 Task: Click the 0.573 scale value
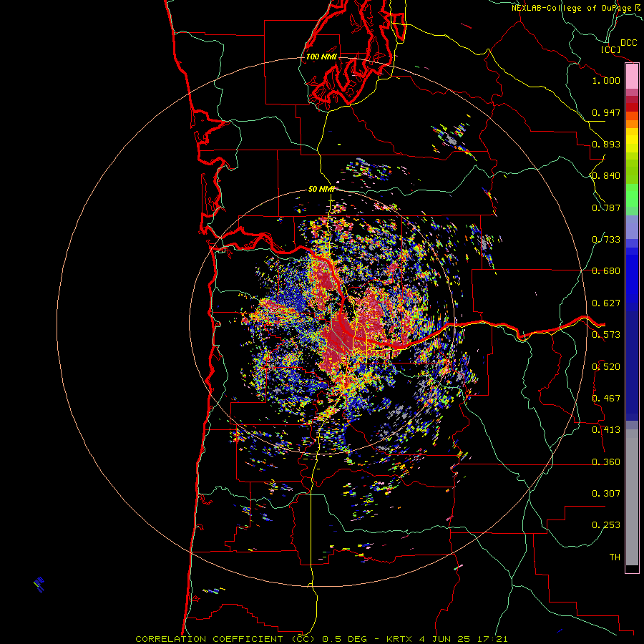click(606, 335)
